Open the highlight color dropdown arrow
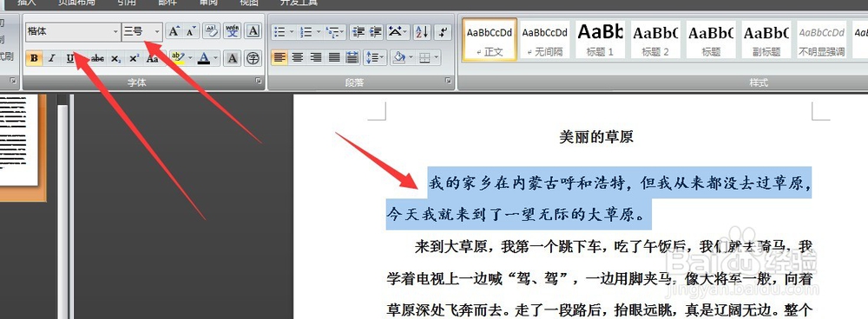This screenshot has height=319, width=868. pyautogui.click(x=190, y=58)
